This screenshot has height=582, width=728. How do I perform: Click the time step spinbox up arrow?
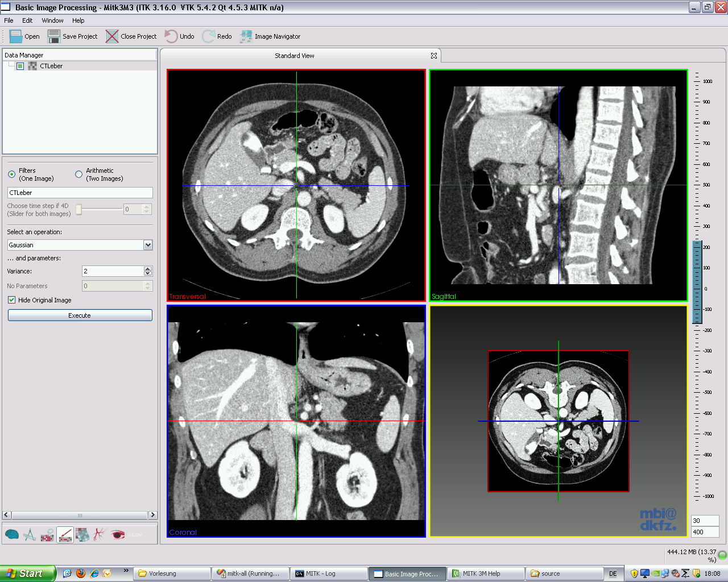click(x=147, y=207)
